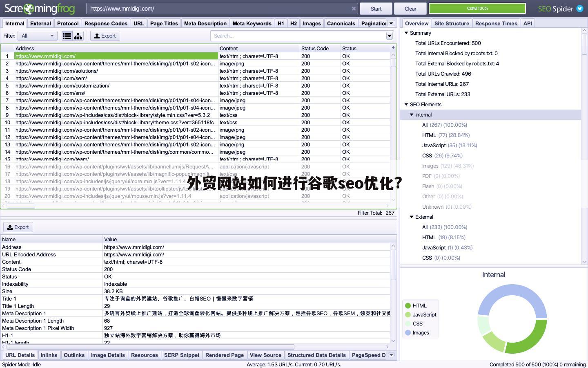Switch to the H1 tab

pos(281,23)
